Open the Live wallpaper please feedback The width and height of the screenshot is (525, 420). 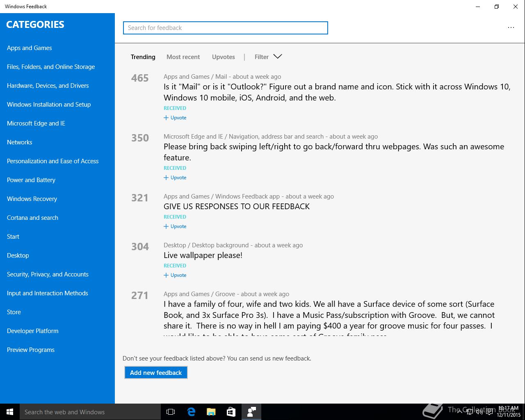[x=203, y=255]
